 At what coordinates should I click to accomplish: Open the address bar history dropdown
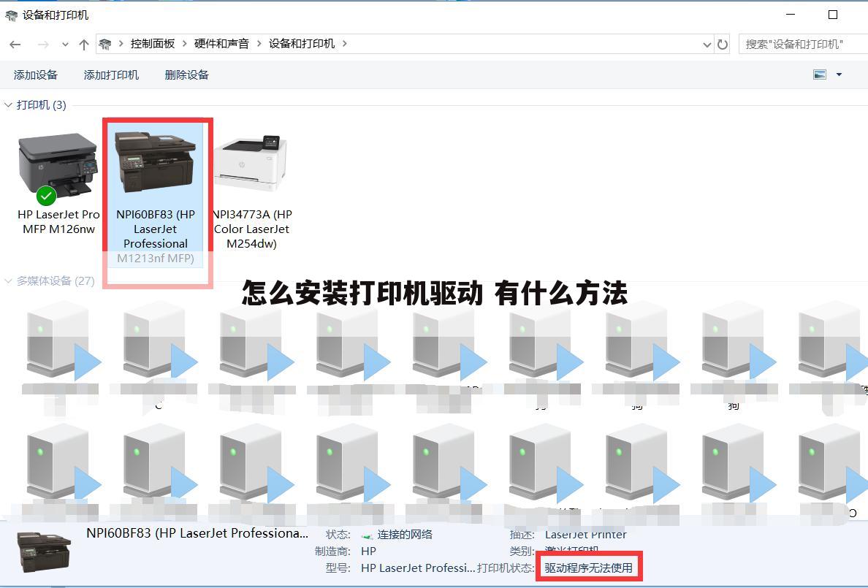pyautogui.click(x=707, y=45)
